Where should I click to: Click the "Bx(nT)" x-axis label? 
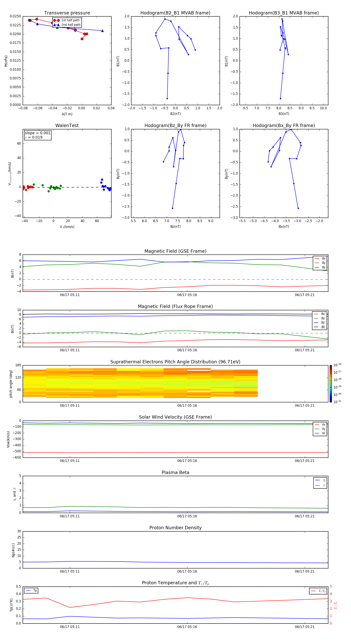click(284, 227)
